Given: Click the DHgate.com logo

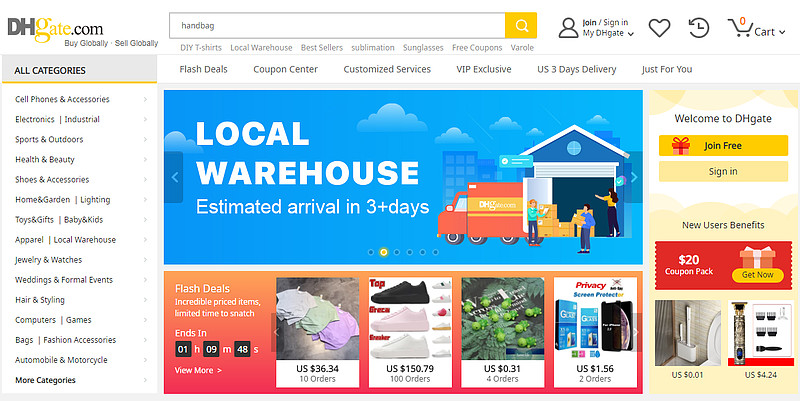Looking at the screenshot, I should coord(55,29).
